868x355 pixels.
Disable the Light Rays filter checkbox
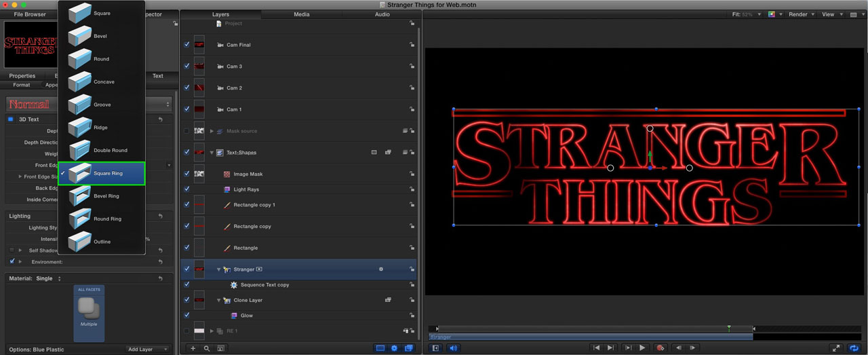click(186, 189)
